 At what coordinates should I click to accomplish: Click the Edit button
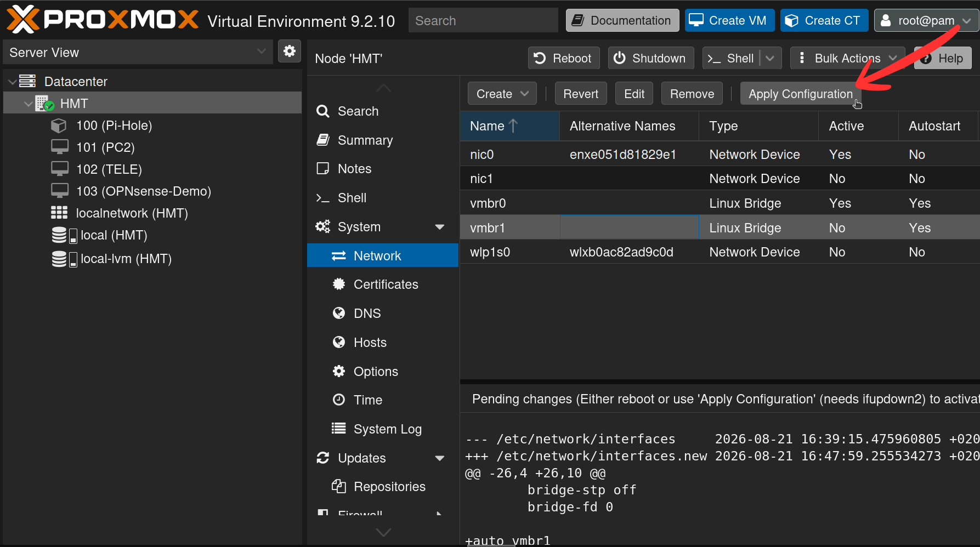point(634,94)
